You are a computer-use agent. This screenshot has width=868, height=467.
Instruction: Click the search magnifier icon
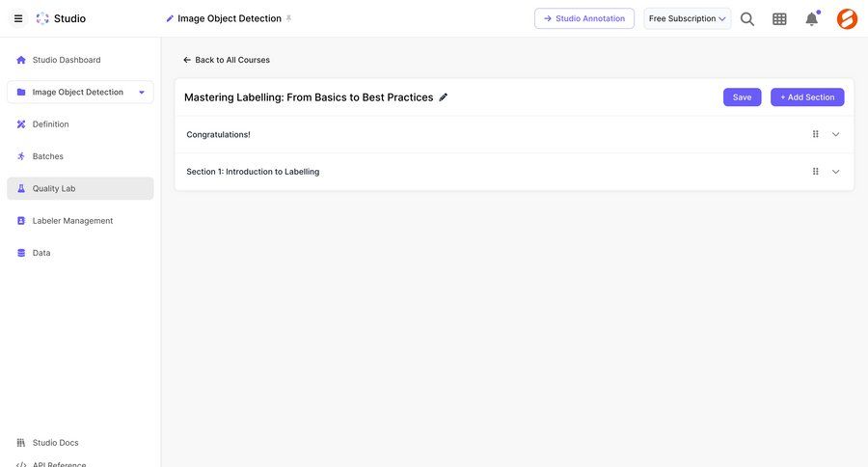click(747, 18)
